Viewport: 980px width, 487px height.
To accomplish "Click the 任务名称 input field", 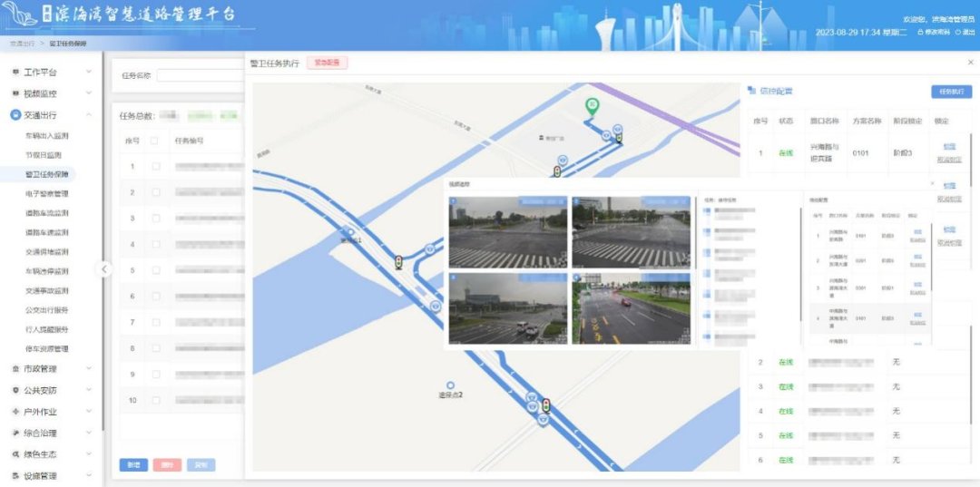I will (x=200, y=75).
